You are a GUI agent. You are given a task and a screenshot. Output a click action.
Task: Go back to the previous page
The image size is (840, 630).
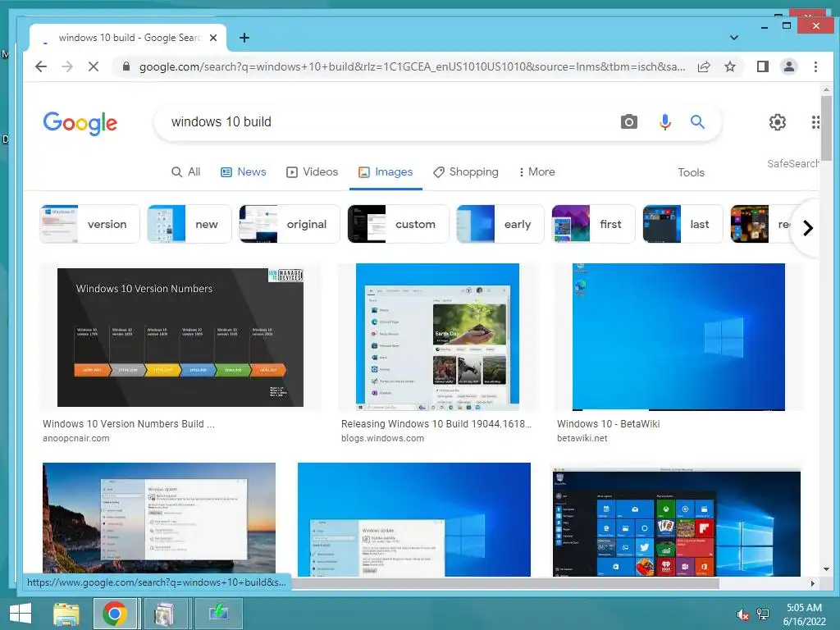[x=41, y=66]
